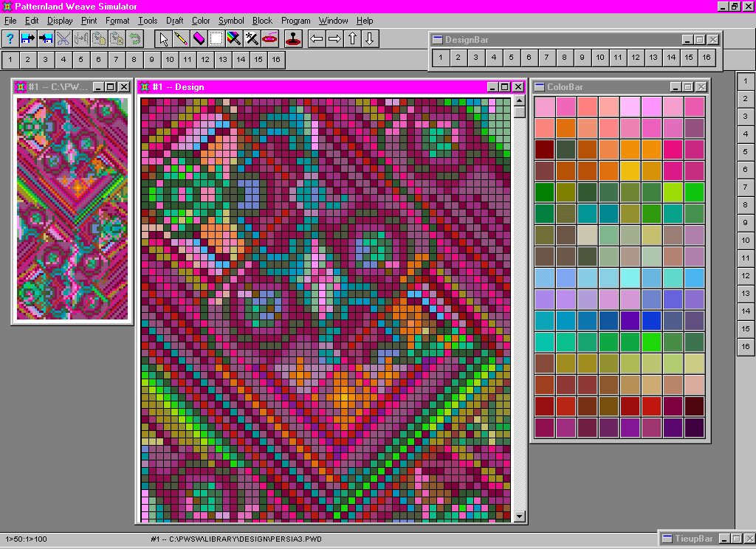Pick the light aqua cyan ColorBar swatch
Viewport: 756px width, 549px height.
(630, 277)
